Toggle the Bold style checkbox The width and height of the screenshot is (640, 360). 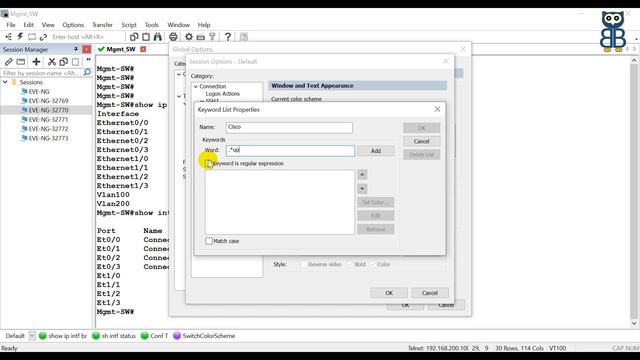coord(350,264)
